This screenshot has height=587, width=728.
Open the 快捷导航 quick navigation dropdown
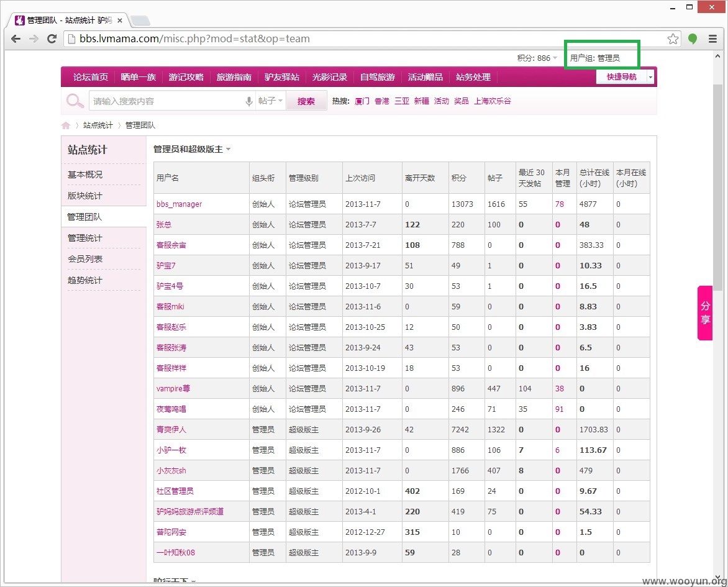(x=625, y=77)
